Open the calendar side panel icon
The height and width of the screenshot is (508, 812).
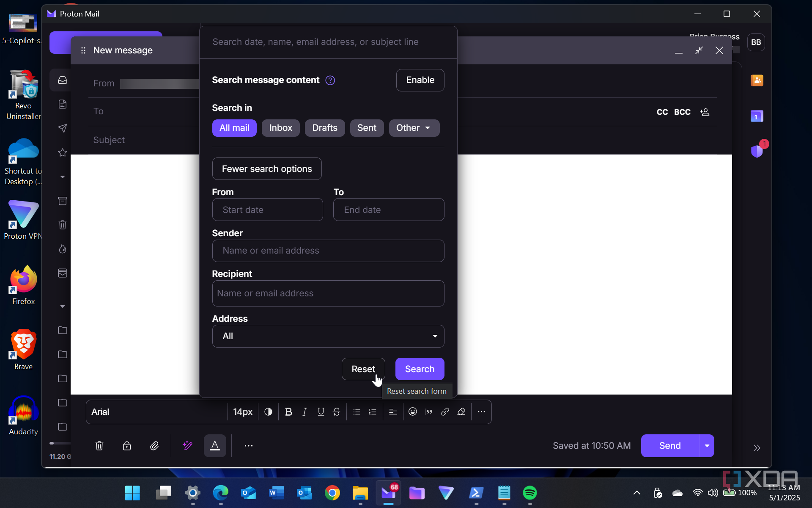[757, 116]
